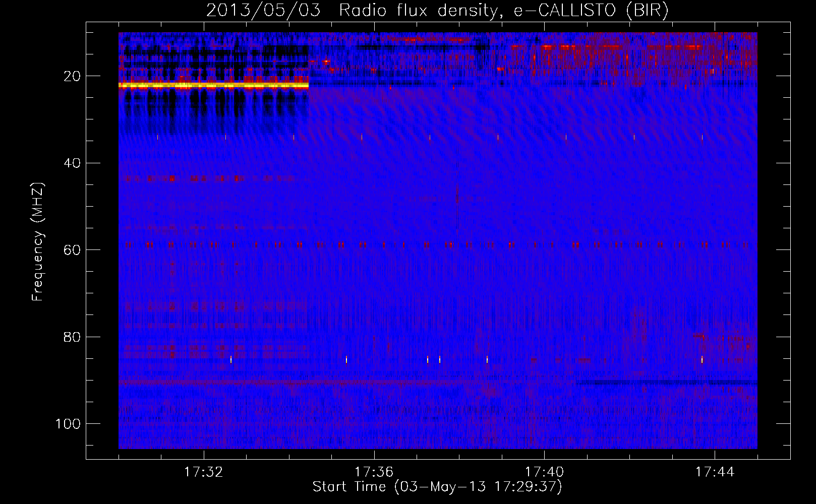The width and height of the screenshot is (816, 504).
Task: Click the 80 frequency tick label
Action: pos(72,337)
